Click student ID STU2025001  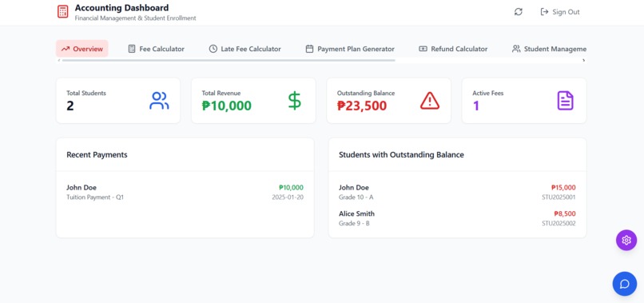559,197
